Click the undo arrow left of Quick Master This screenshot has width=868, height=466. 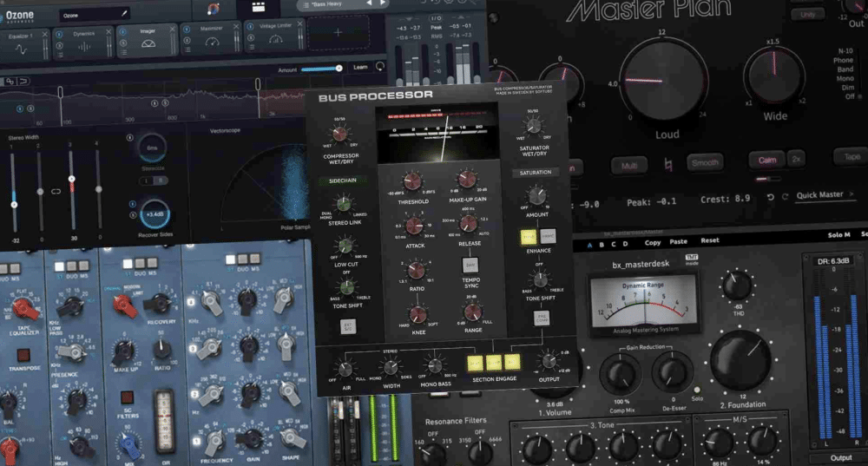(x=771, y=196)
